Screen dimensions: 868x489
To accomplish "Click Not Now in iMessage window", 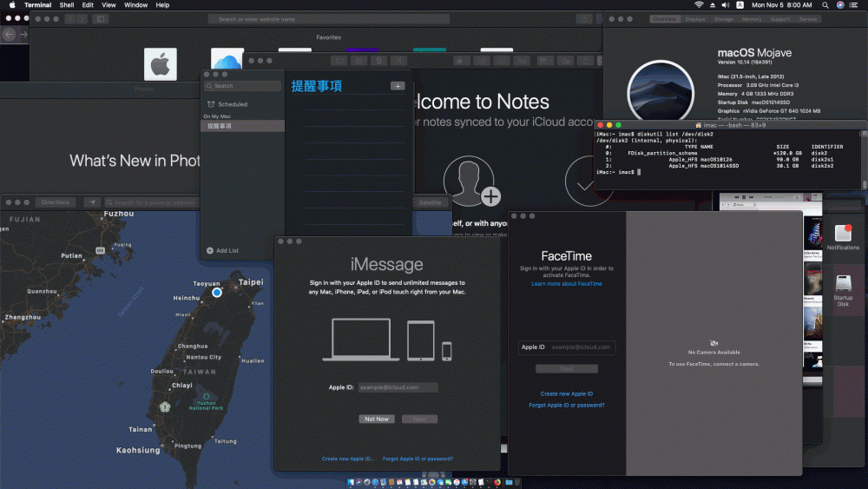I will (377, 420).
